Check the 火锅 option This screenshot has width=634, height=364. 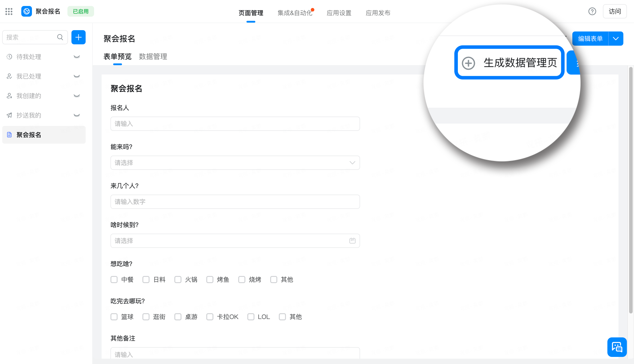pyautogui.click(x=178, y=280)
